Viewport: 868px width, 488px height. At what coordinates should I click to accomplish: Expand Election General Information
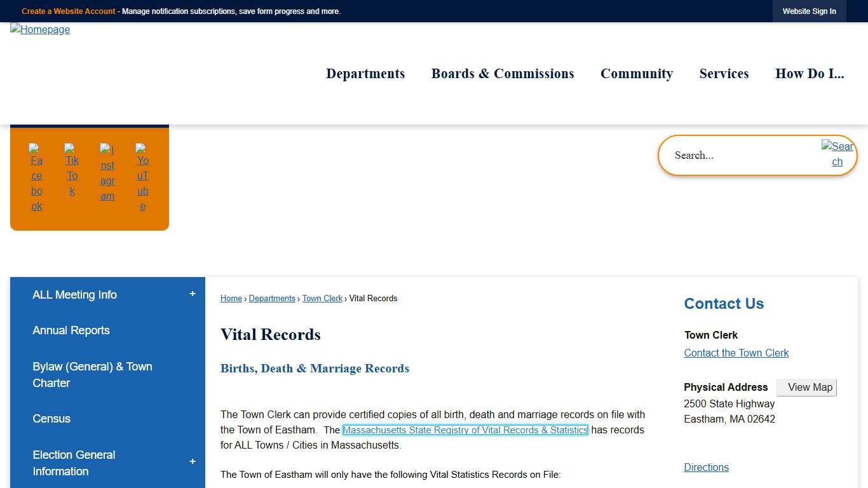point(192,463)
